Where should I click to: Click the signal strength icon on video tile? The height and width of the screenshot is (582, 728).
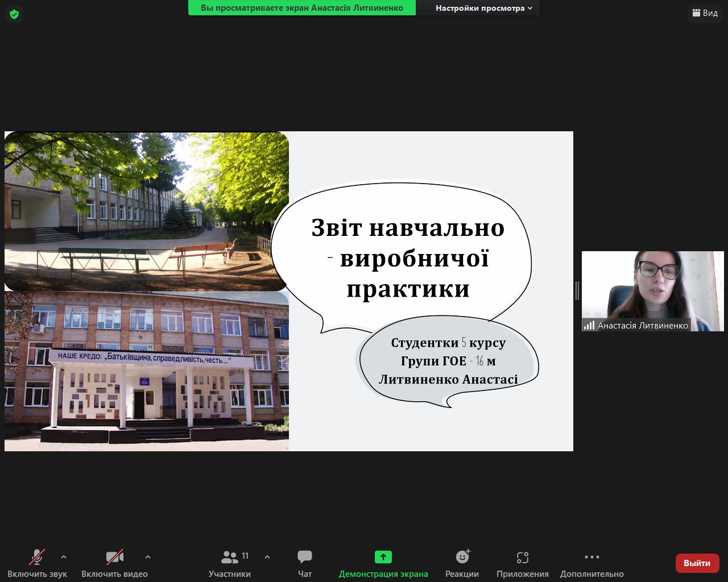[x=589, y=325]
